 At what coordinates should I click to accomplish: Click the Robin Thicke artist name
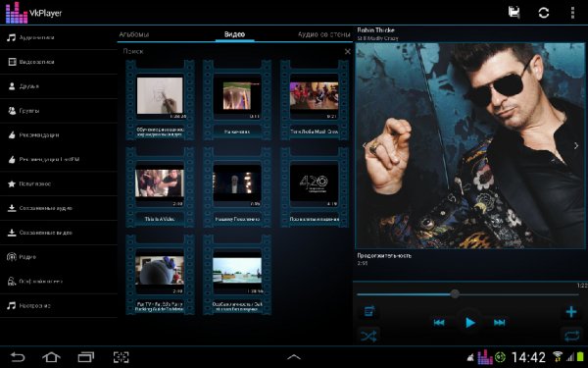pos(375,30)
